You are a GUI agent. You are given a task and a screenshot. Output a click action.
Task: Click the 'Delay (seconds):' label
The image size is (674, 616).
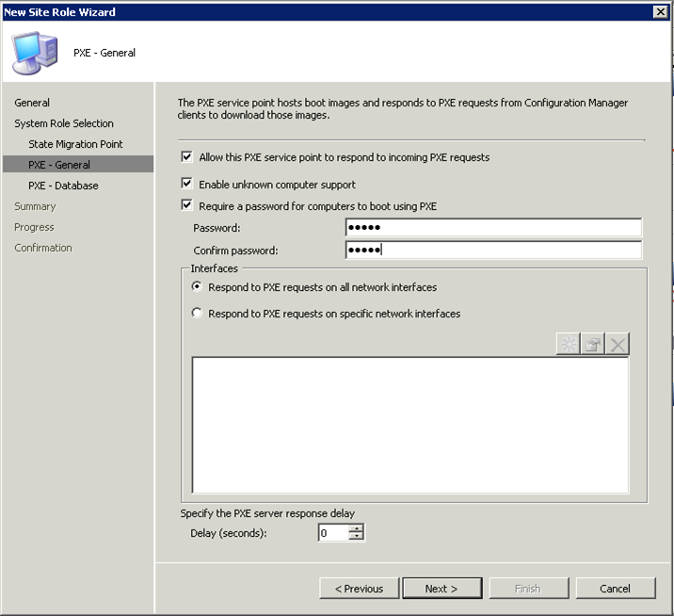tap(229, 533)
